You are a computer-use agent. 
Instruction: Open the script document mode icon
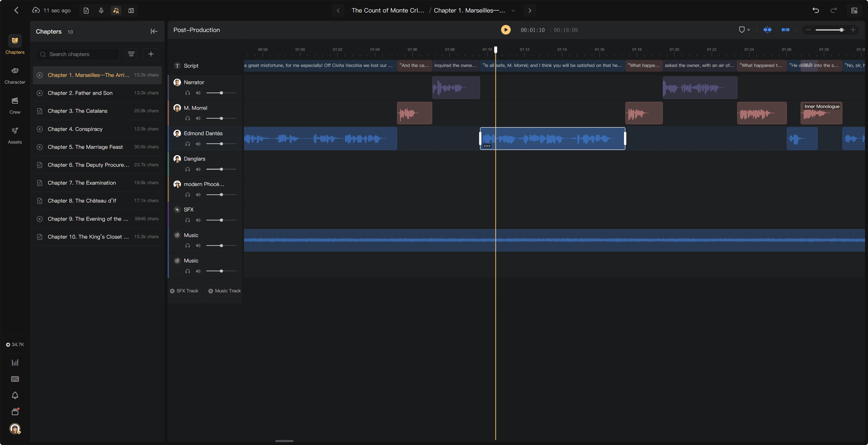[x=86, y=10]
